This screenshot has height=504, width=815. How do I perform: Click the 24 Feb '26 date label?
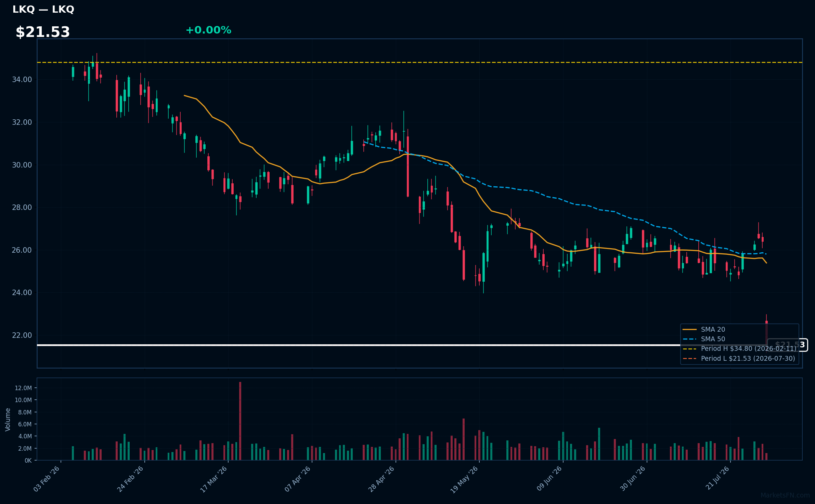click(x=130, y=479)
